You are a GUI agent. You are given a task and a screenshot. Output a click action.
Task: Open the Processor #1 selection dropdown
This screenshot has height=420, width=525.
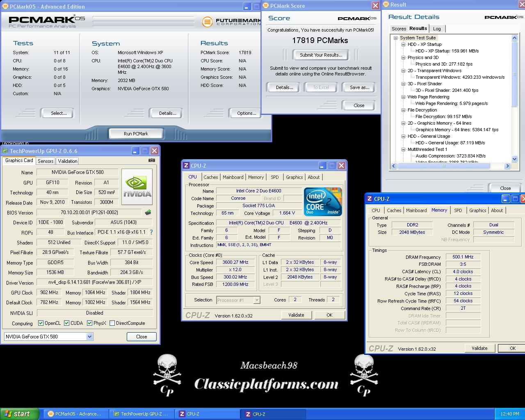pos(256,300)
